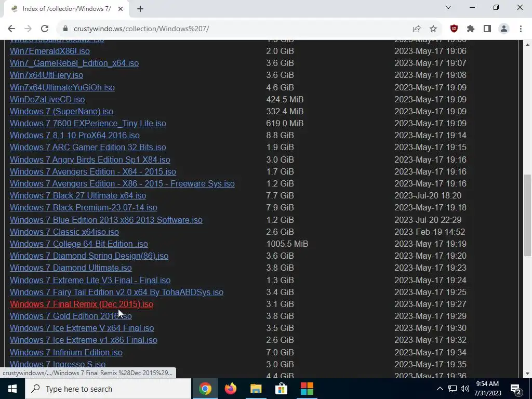This screenshot has height=399, width=532.
Task: Open Windows 7 Angry Birds Edition Sp1 X84.iso
Action: pos(90,159)
